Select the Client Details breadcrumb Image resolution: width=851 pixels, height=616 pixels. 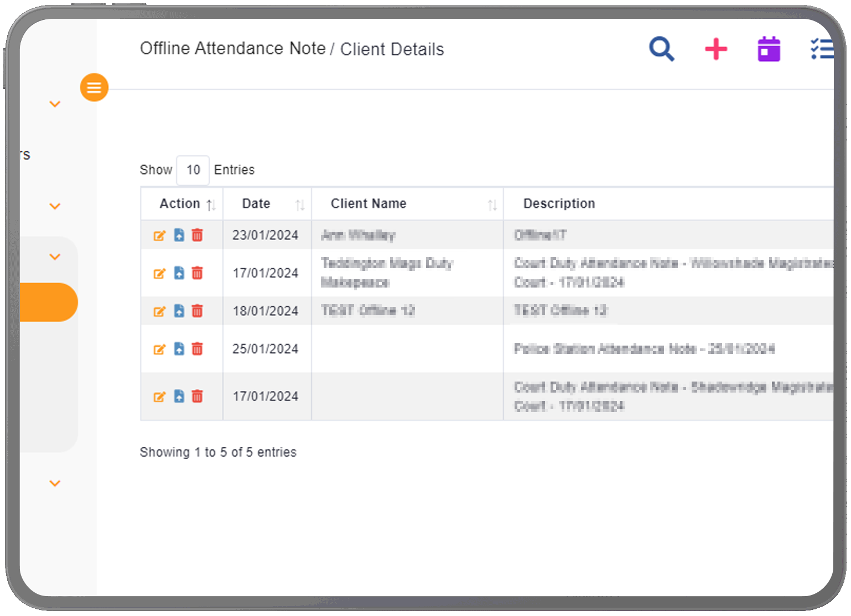click(x=393, y=49)
